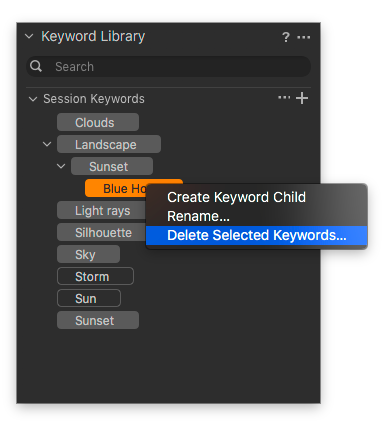
Task: Select the orange Blue Hour keyword
Action: [x=115, y=188]
